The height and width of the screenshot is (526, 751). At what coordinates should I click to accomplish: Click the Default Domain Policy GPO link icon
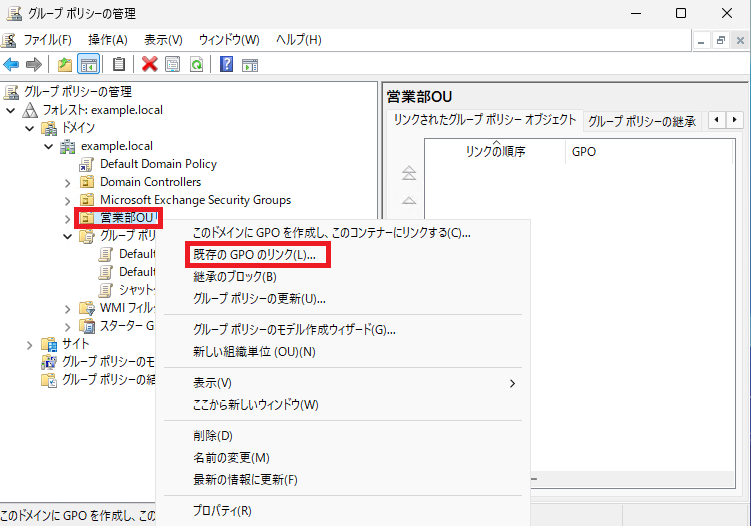coord(87,164)
